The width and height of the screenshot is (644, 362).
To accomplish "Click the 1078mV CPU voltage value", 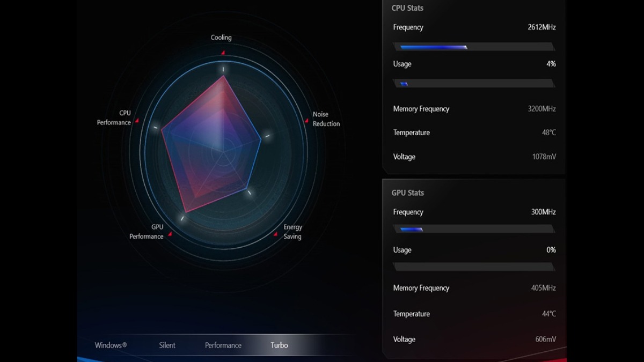I will point(544,157).
